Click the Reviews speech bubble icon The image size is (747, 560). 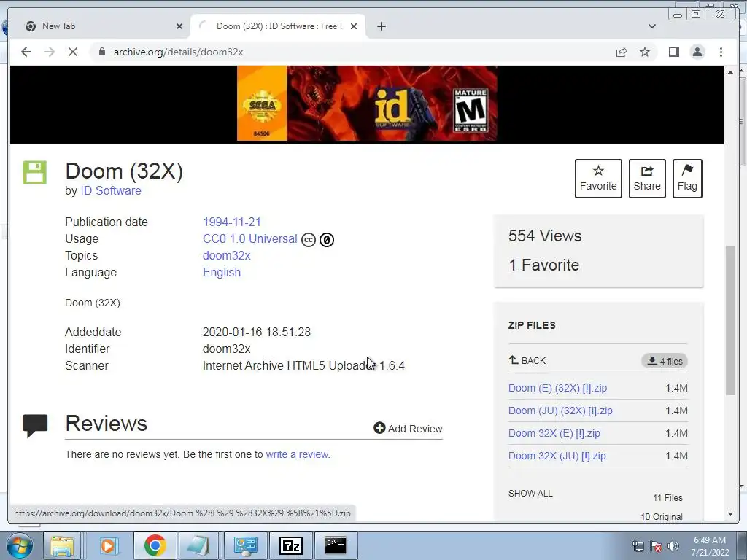[35, 425]
